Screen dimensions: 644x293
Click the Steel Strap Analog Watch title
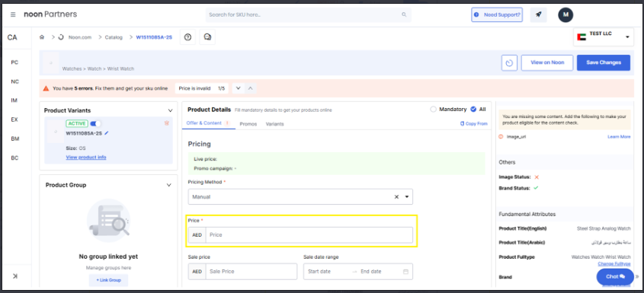(x=604, y=228)
